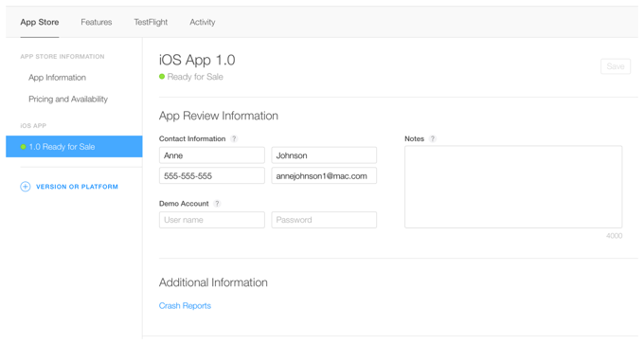Viewport: 644px width, 345px height.
Task: Click inside the Notes text area
Action: 513,187
